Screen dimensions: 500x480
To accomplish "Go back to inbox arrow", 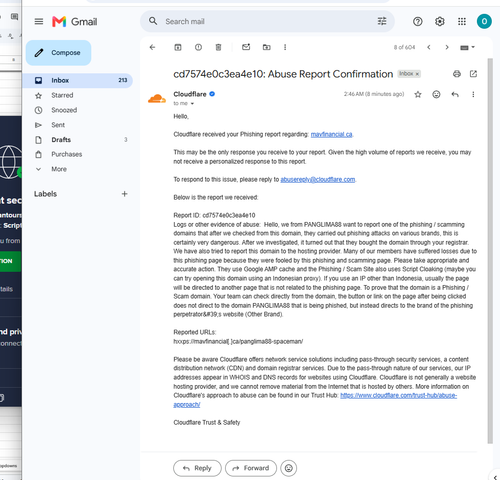I will click(152, 47).
